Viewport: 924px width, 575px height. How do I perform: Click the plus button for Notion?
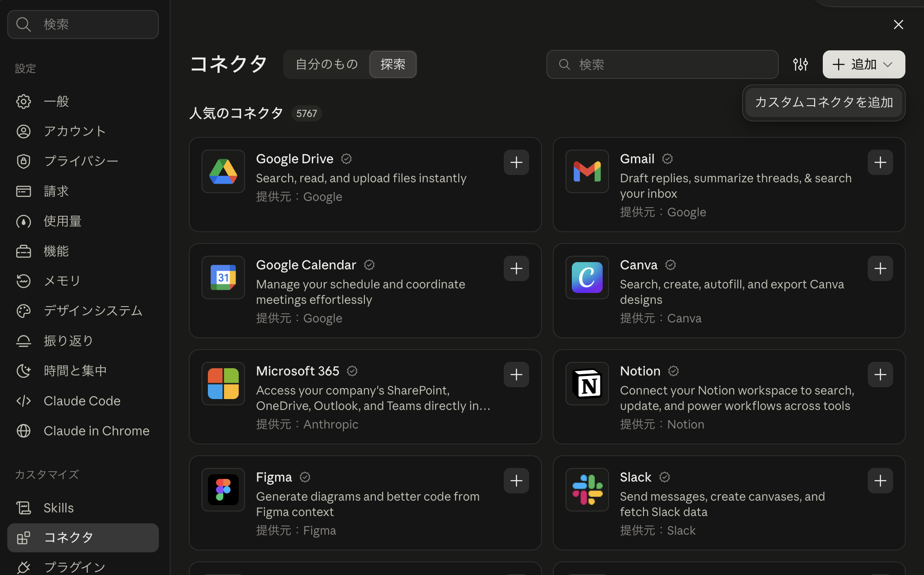click(880, 375)
